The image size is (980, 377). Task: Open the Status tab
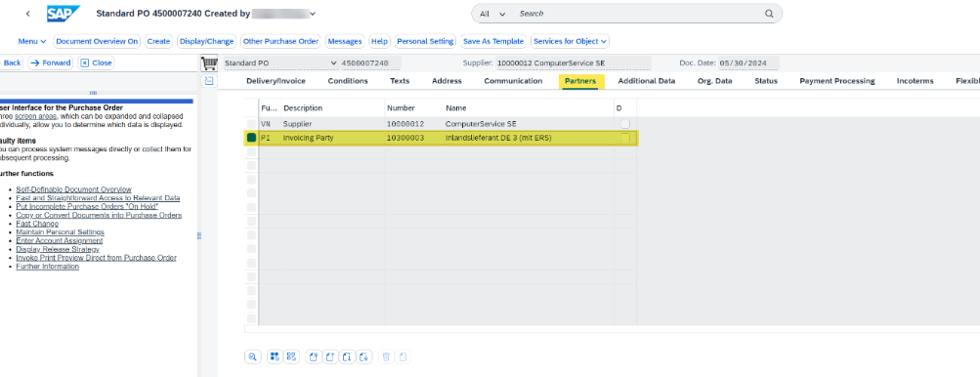(766, 81)
